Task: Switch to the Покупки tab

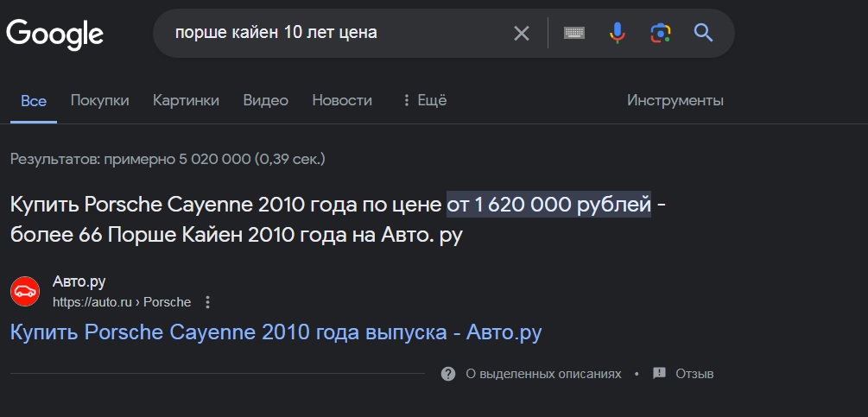Action: point(99,100)
